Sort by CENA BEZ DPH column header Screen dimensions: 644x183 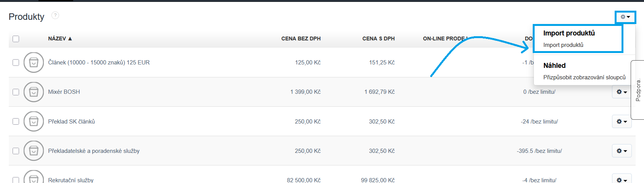point(301,39)
